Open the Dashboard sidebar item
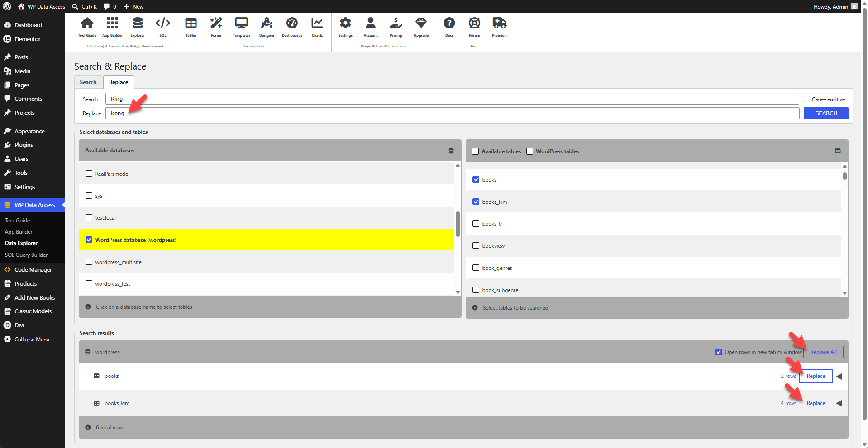Image resolution: width=868 pixels, height=448 pixels. point(28,25)
